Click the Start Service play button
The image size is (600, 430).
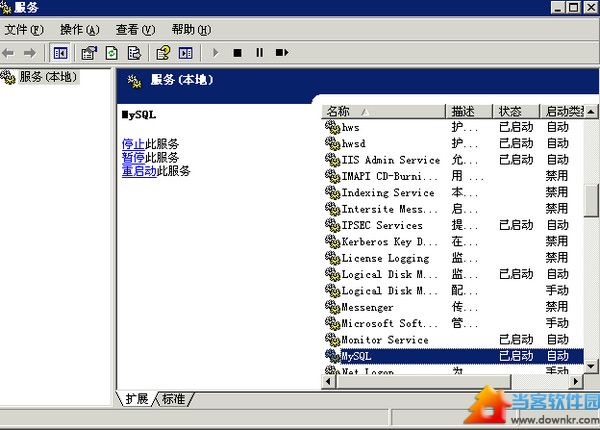[x=215, y=52]
